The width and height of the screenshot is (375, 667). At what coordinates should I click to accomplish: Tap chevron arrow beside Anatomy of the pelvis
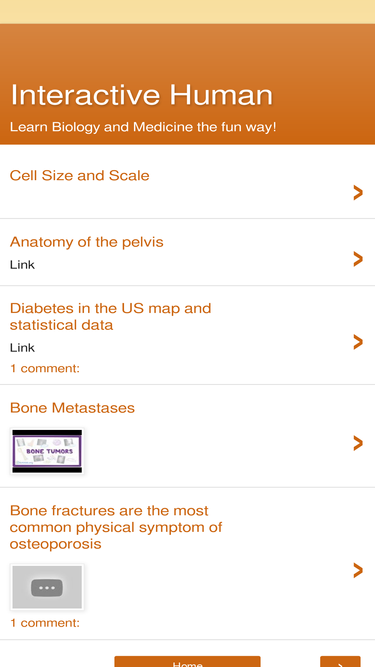(358, 259)
